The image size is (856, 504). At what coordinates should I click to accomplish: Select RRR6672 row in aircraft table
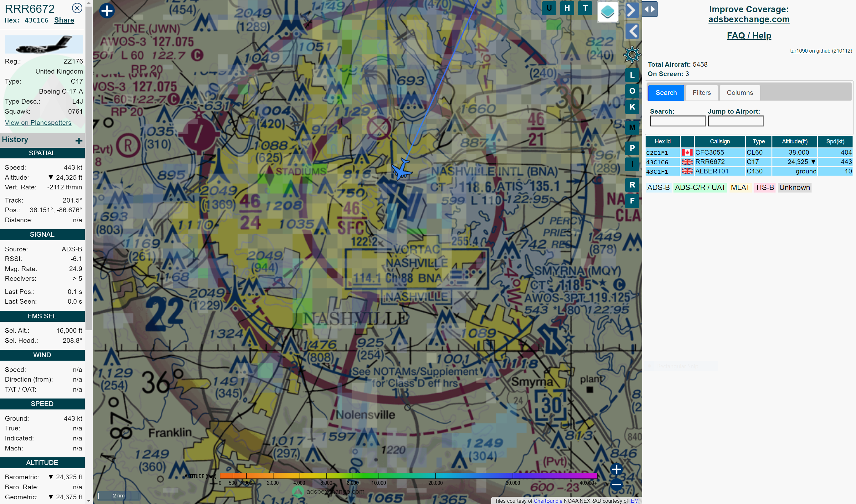tap(749, 162)
